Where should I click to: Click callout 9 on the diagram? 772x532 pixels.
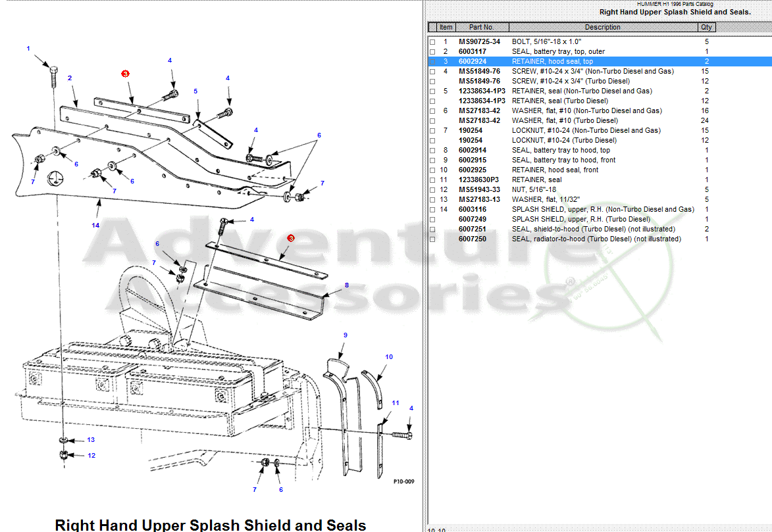point(345,335)
